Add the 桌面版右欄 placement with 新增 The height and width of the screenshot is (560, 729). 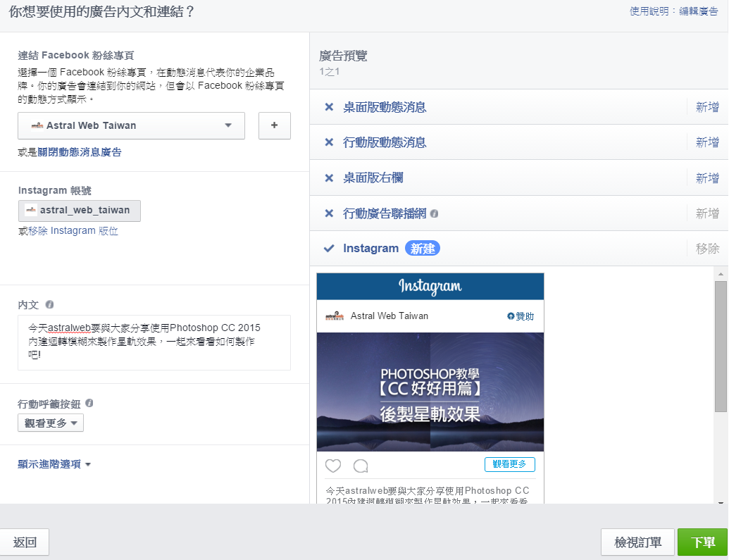[707, 178]
